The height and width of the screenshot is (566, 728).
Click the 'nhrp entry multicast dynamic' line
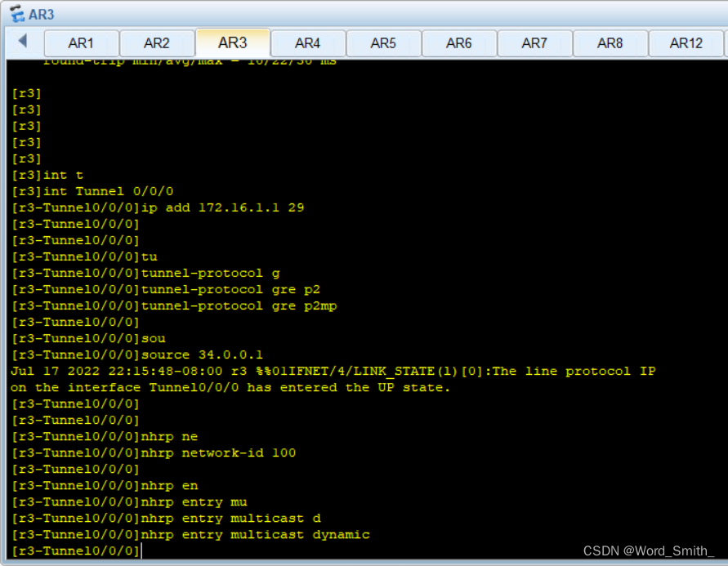(x=190, y=534)
